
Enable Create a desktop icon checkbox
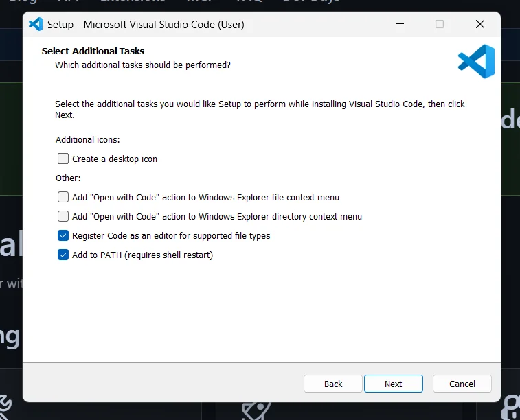(x=63, y=159)
